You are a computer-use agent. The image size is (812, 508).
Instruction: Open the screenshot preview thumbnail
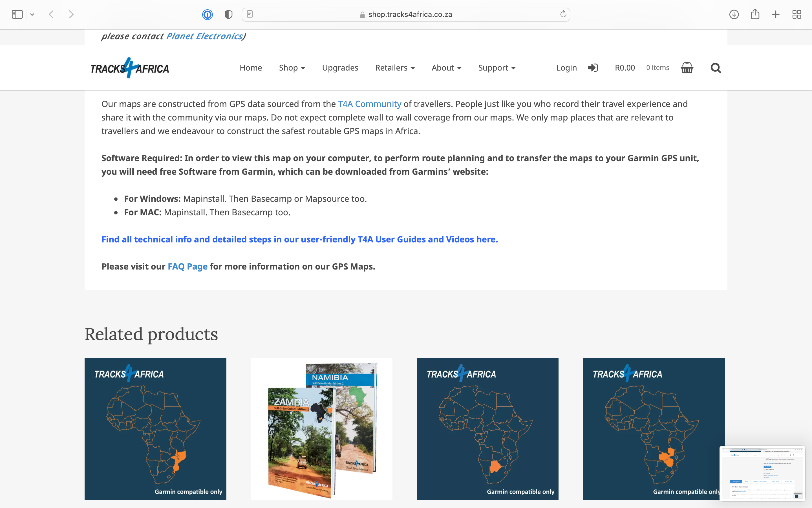point(762,473)
